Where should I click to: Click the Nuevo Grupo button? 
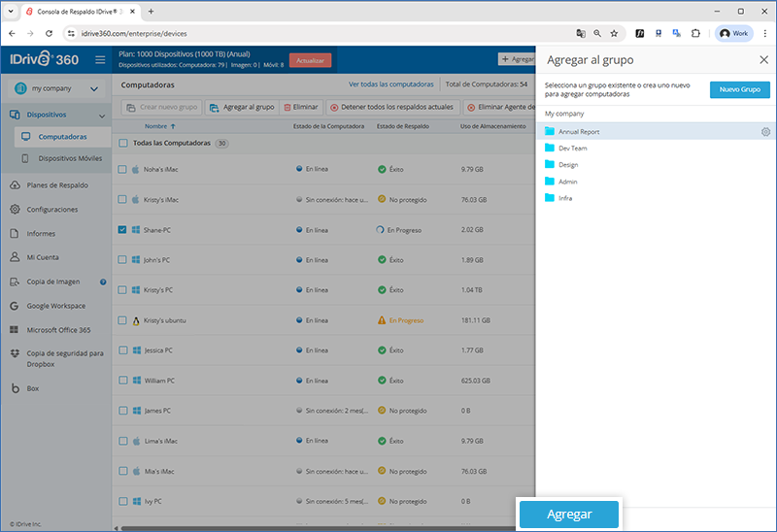click(x=739, y=90)
